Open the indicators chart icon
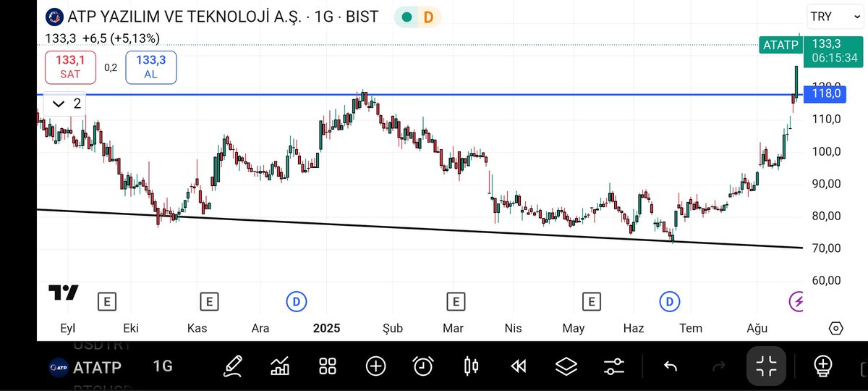This screenshot has height=391, width=868. click(x=280, y=366)
